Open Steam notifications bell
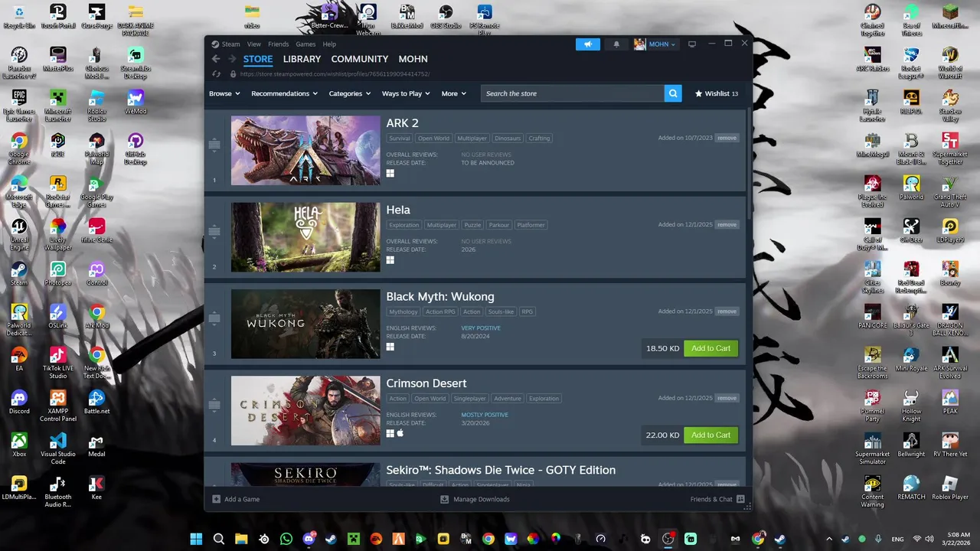This screenshot has width=980, height=551. (616, 44)
